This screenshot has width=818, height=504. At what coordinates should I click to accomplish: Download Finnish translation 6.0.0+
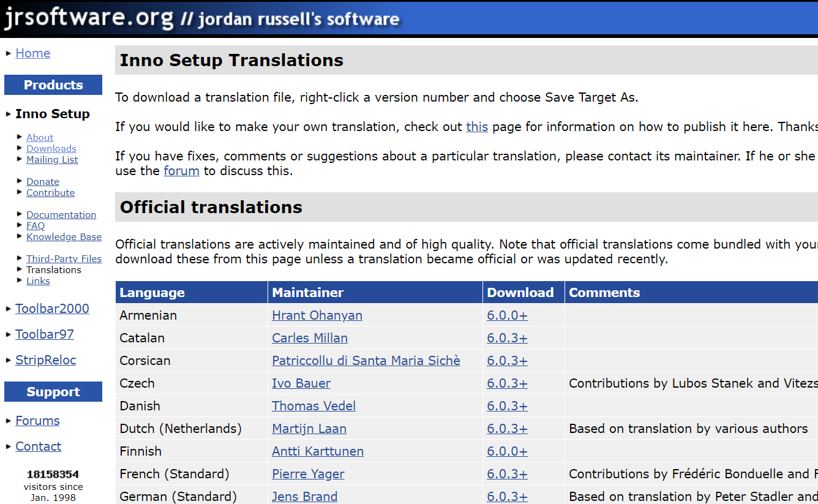(507, 451)
